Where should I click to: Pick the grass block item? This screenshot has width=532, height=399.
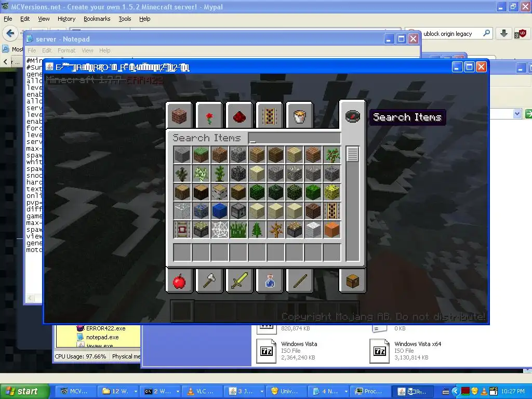tap(201, 155)
